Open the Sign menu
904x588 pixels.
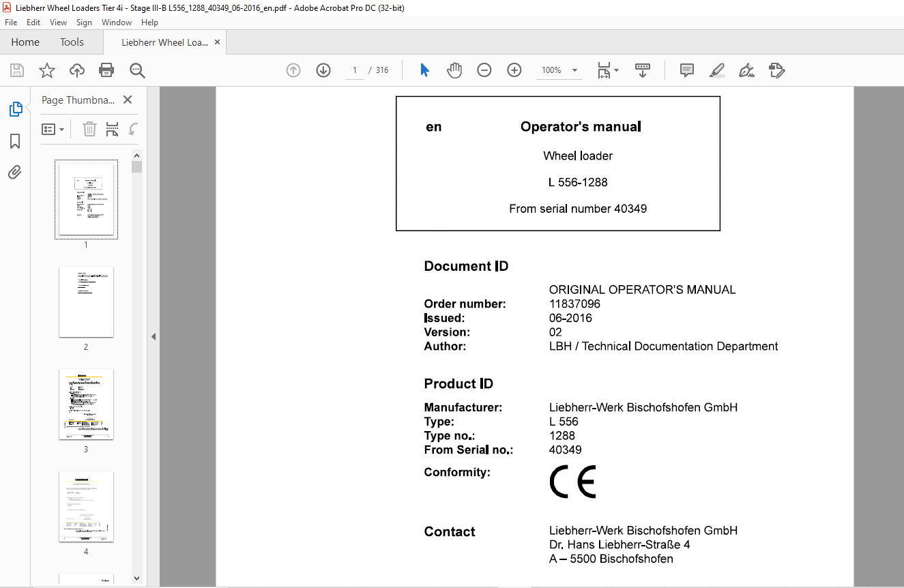coord(85,23)
